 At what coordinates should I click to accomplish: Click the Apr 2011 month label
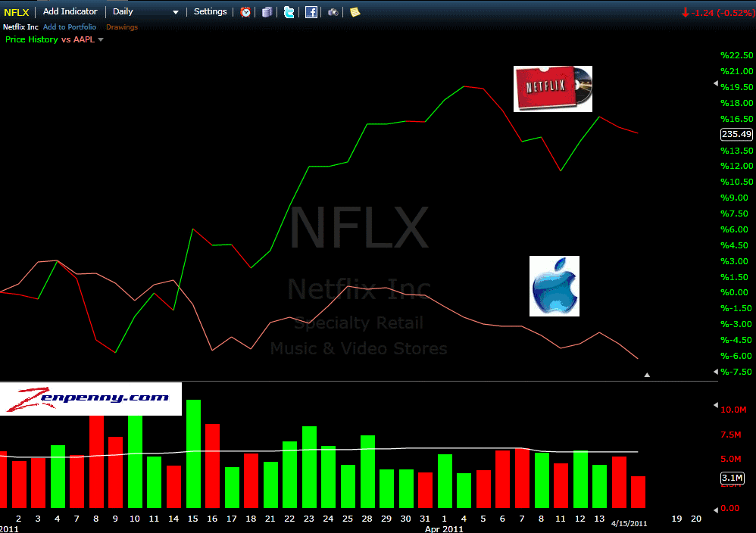coord(444,528)
